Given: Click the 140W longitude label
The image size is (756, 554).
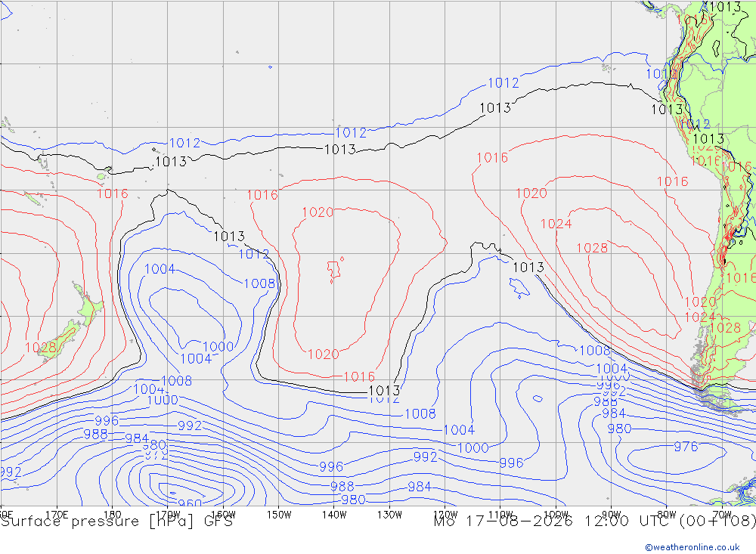Looking at the screenshot, I should pyautogui.click(x=334, y=515).
